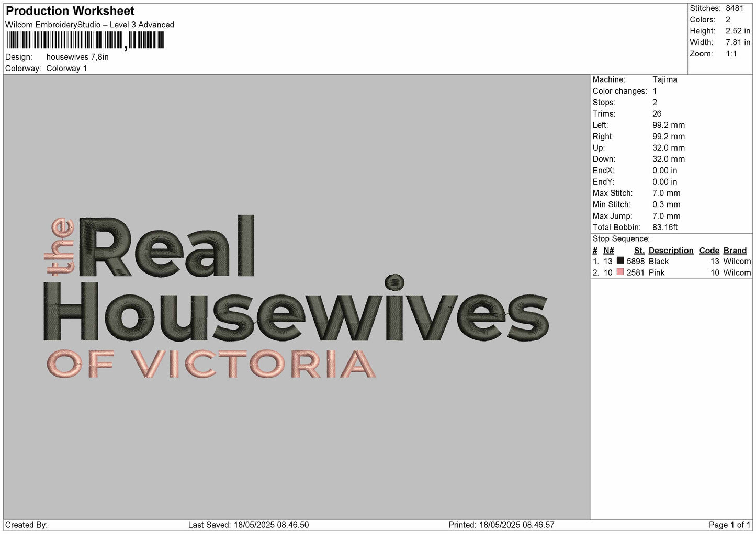Click the 'Code' column header
The height and width of the screenshot is (534, 756).
click(x=709, y=251)
